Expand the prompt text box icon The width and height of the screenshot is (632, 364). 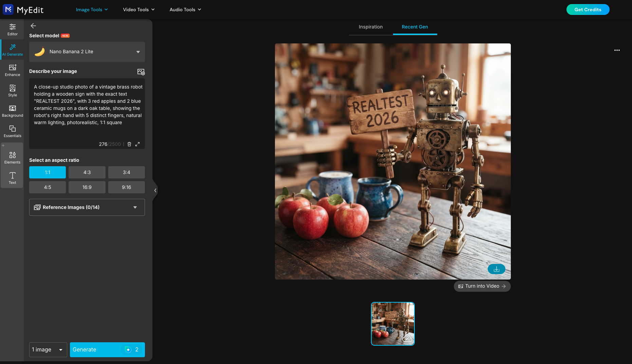(x=137, y=144)
